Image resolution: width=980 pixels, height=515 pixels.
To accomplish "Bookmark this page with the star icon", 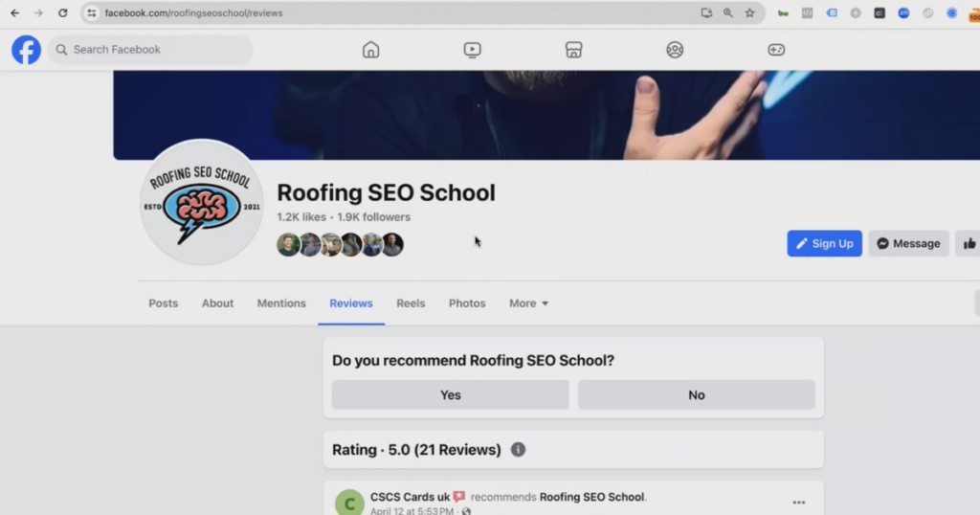I will (750, 13).
